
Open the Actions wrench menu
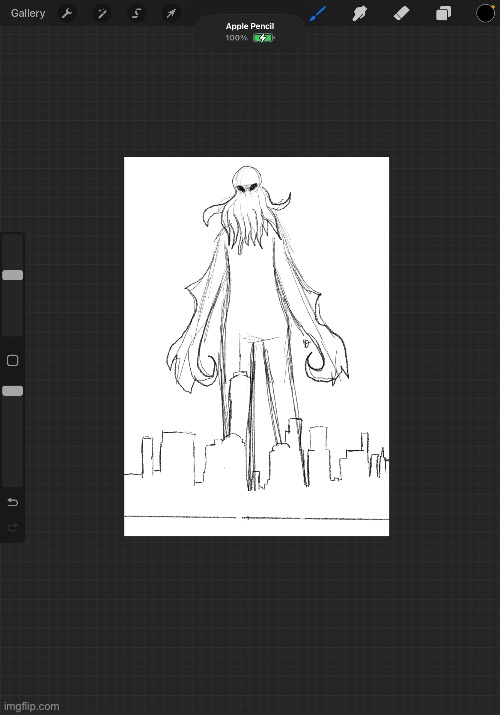click(67, 13)
